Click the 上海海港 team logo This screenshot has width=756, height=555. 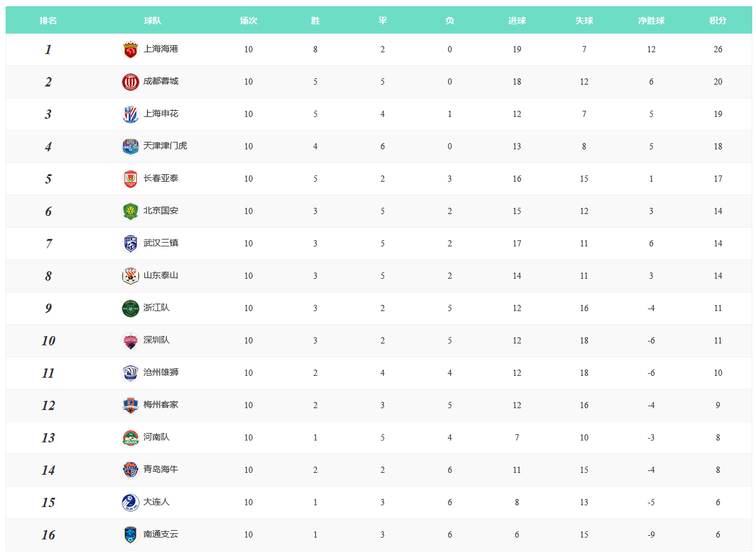pos(130,50)
